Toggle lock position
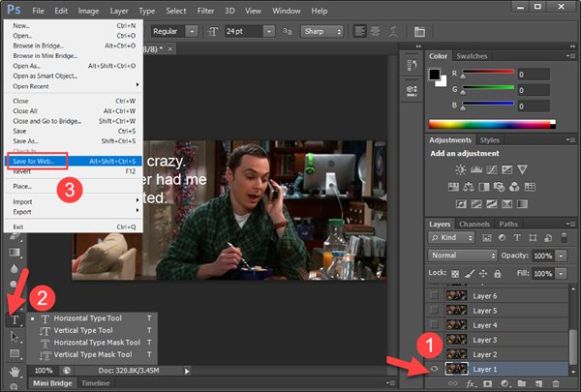The image size is (581, 392). coord(483,274)
